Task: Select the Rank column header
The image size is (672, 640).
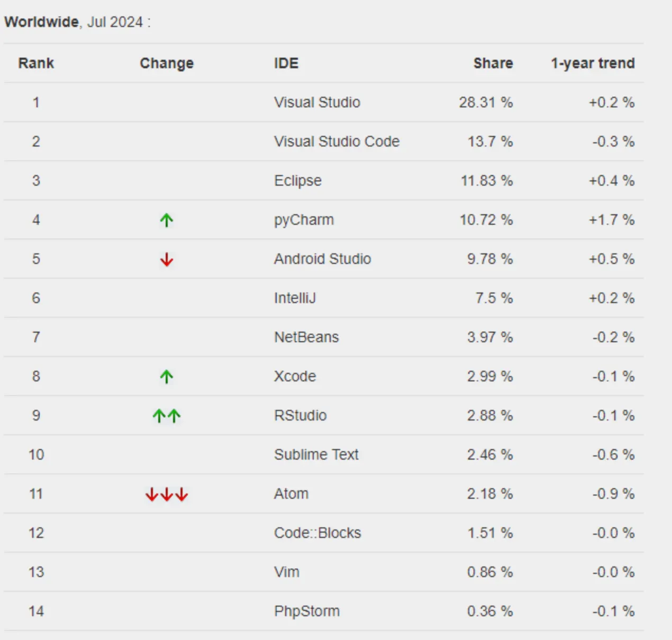Action: point(36,63)
